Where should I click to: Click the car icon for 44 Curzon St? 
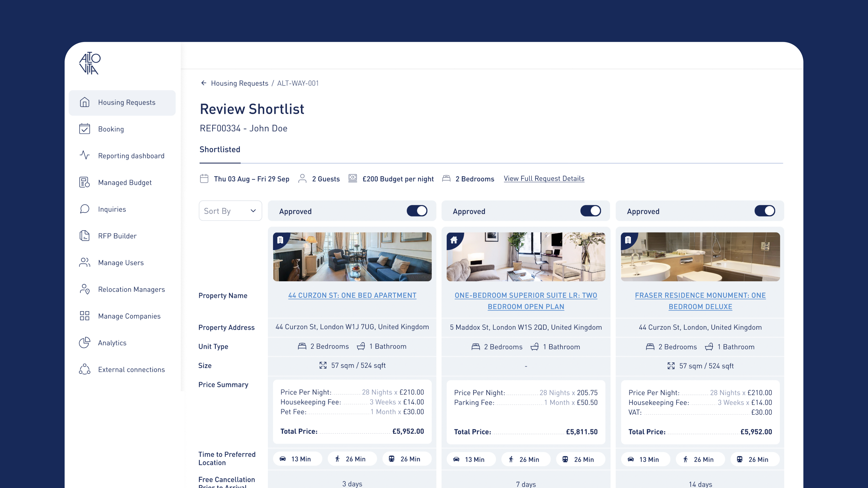coord(283,459)
